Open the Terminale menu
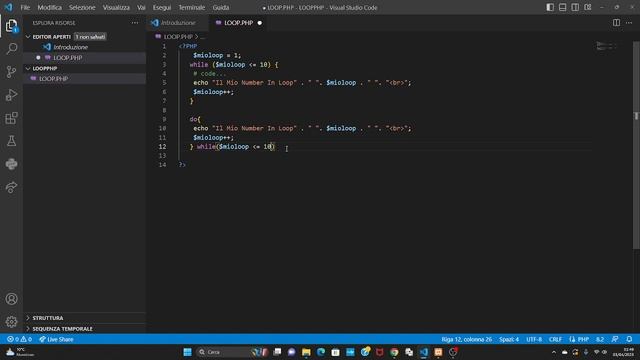640x360 pixels. pyautogui.click(x=191, y=7)
